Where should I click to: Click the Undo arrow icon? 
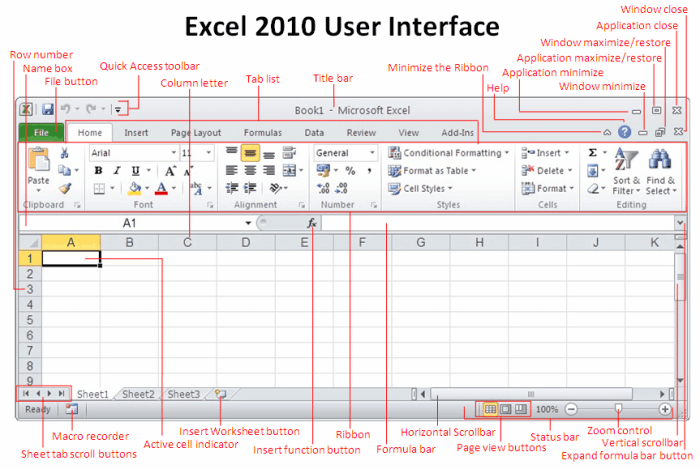click(x=66, y=108)
